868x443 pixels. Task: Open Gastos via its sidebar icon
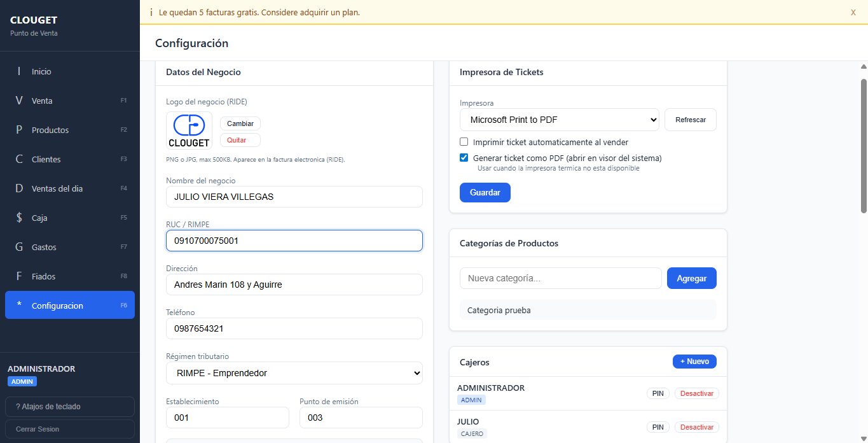[19, 247]
